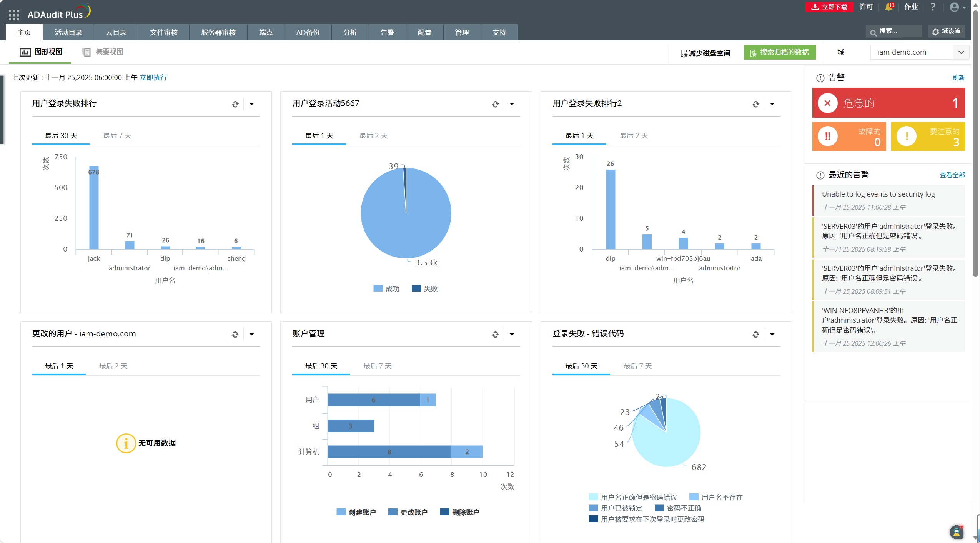
Task: Open the 文件审核 navigation tab
Action: tap(163, 32)
